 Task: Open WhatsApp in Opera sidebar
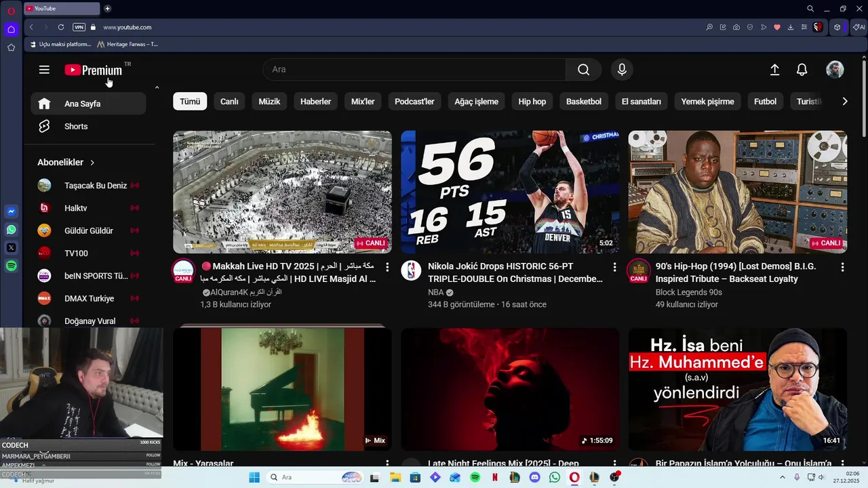click(11, 230)
